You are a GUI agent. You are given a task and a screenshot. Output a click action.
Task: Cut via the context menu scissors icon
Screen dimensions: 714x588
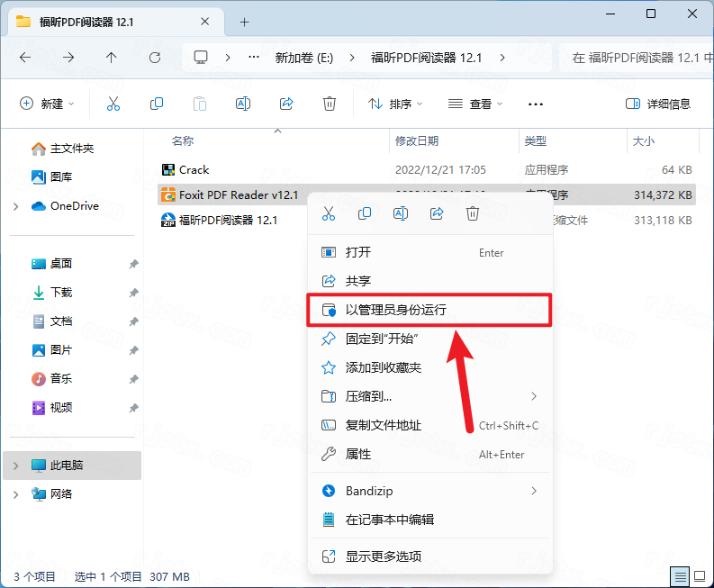point(329,213)
